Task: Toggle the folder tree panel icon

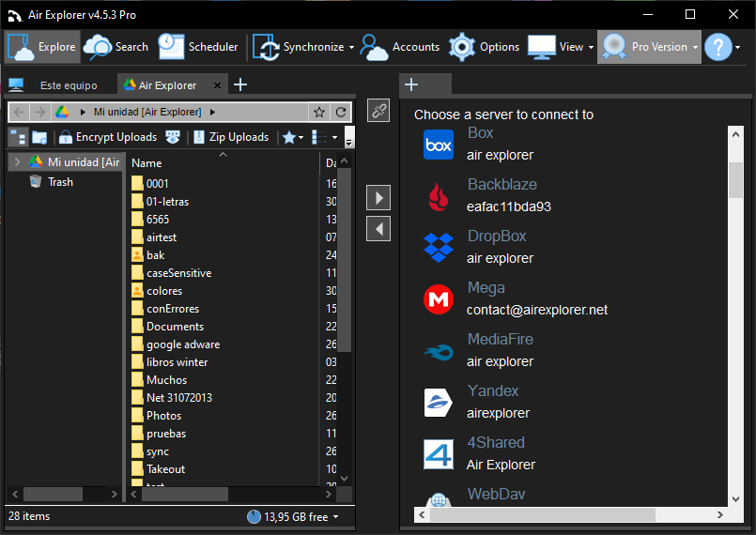Action: 19,137
